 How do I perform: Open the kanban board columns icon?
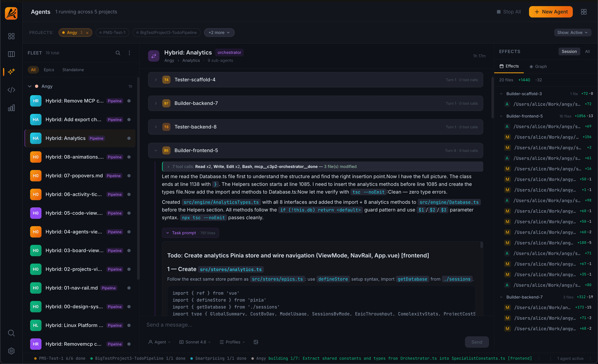(x=11, y=54)
